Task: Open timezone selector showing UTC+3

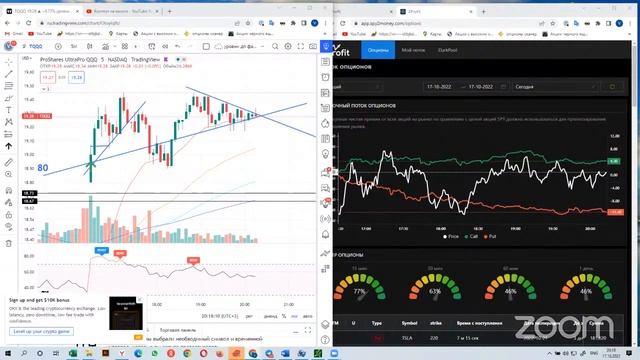Action: [x=220, y=316]
